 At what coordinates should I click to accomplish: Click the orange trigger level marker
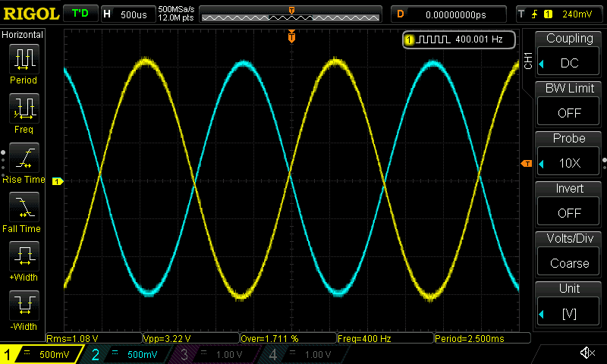(x=526, y=164)
